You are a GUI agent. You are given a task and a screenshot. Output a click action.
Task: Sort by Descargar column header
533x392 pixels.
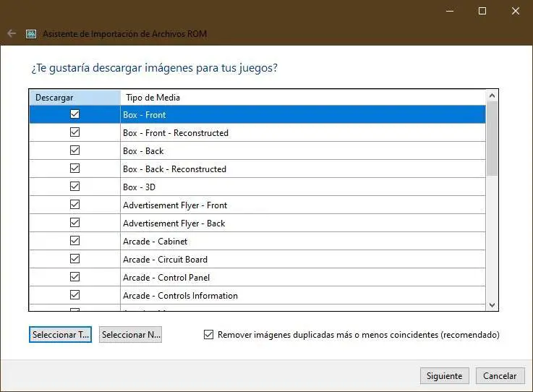[74, 98]
